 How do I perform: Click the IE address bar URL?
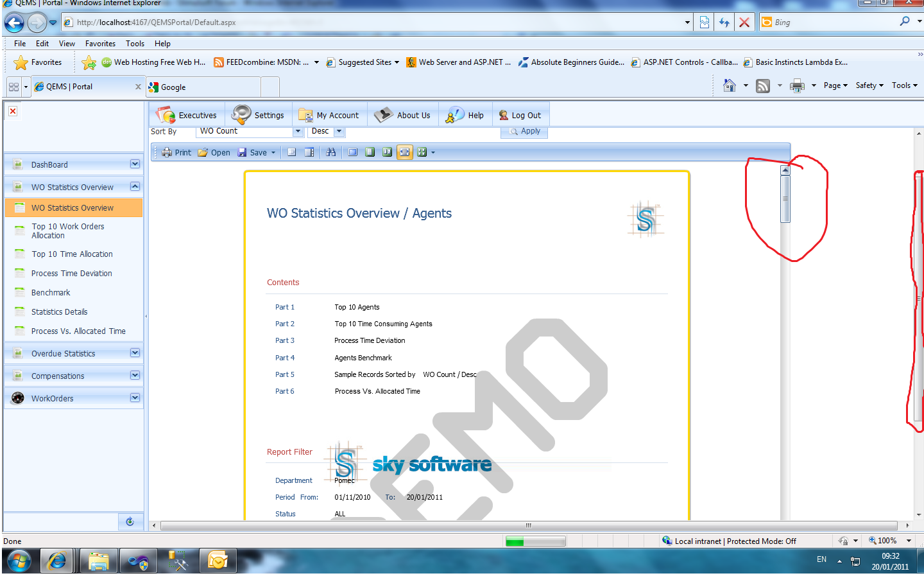[x=156, y=22]
